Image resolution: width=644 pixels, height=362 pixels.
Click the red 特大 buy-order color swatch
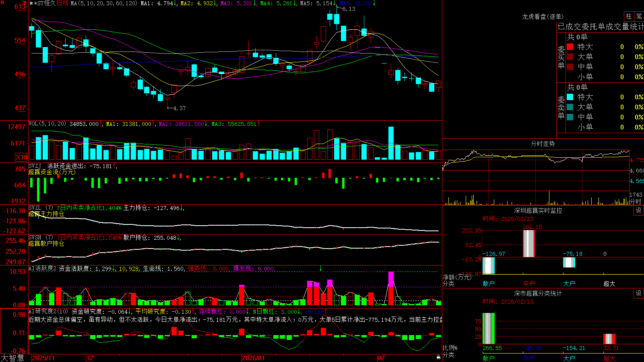(x=570, y=47)
